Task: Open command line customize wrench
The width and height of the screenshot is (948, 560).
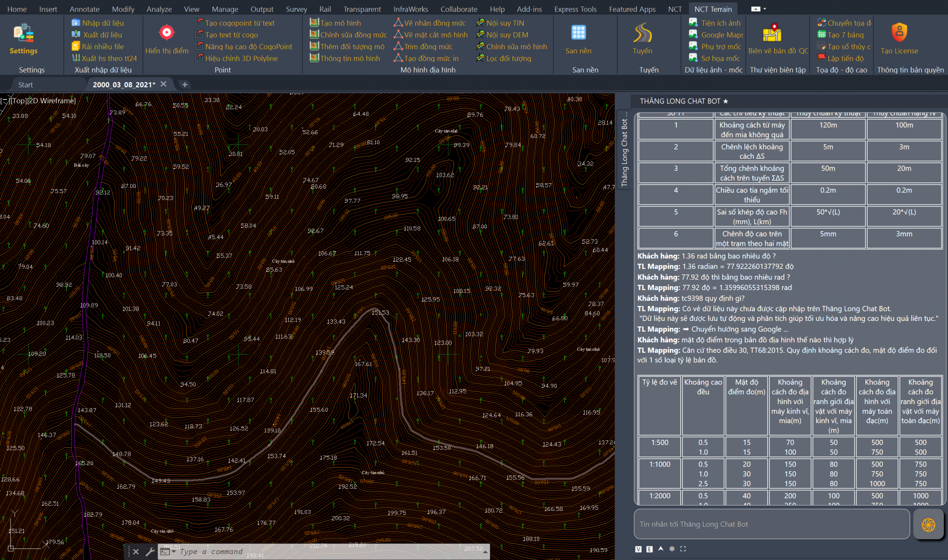Action: 150,552
